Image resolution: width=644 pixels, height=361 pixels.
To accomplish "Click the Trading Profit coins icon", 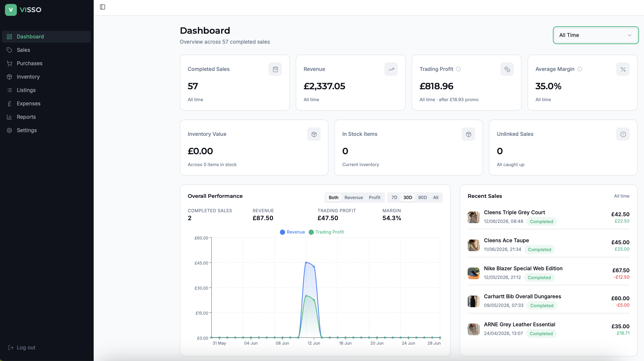I will click(x=507, y=69).
